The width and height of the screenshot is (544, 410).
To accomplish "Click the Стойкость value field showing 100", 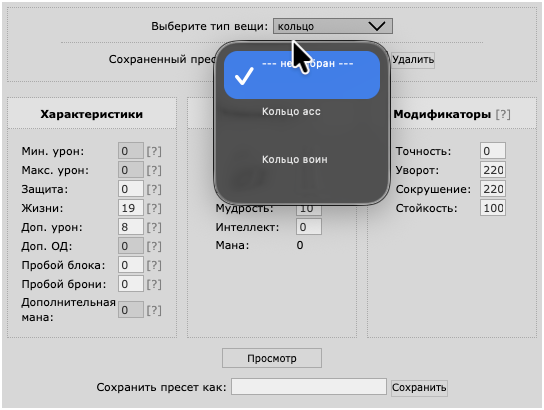I will [493, 208].
